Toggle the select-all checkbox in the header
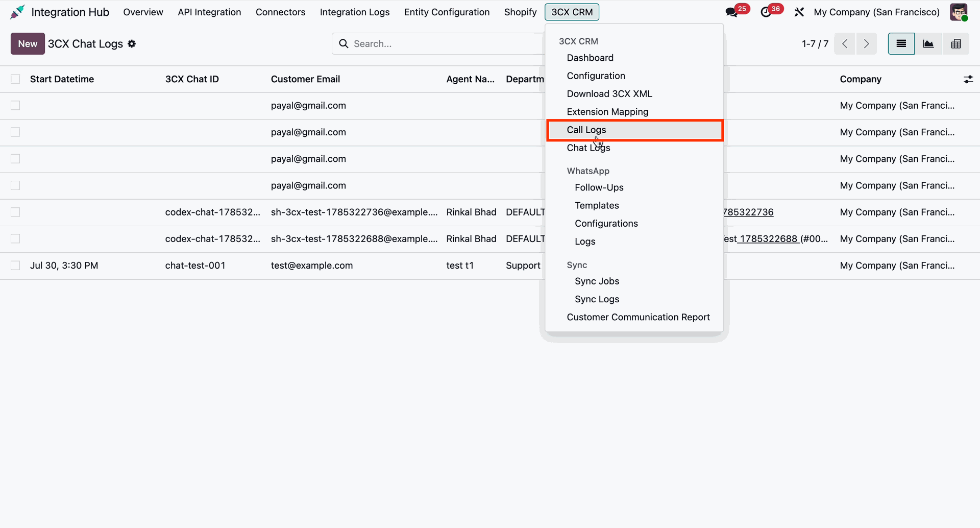This screenshot has height=528, width=980. tap(15, 79)
